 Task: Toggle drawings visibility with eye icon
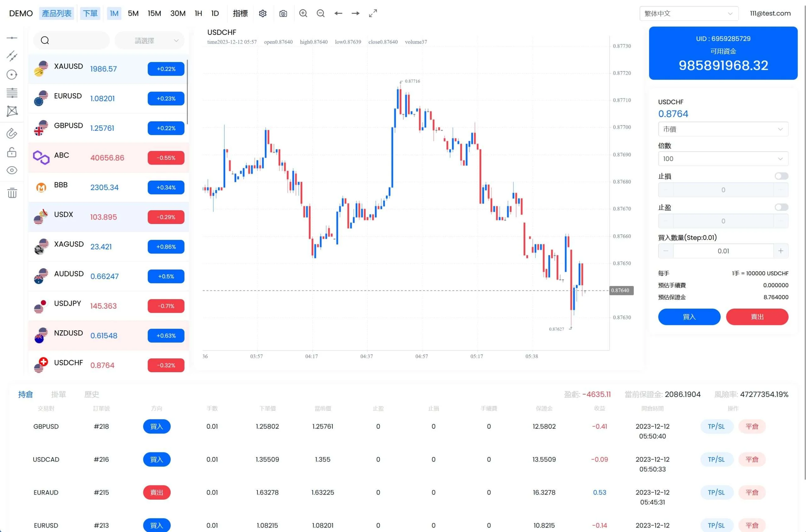(x=12, y=170)
